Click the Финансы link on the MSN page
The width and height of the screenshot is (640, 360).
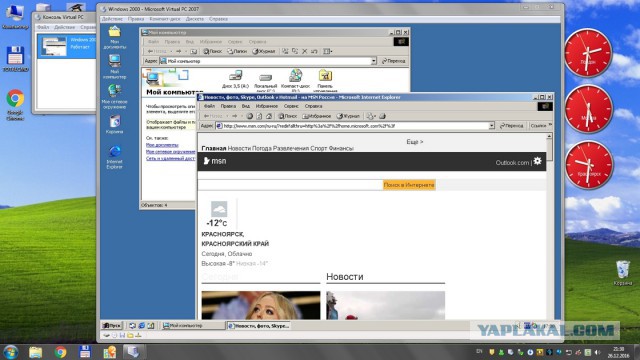[x=341, y=149]
